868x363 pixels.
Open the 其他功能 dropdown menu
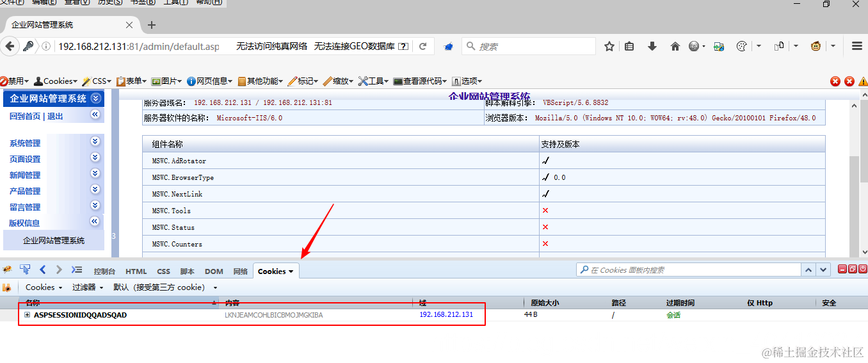pyautogui.click(x=261, y=81)
